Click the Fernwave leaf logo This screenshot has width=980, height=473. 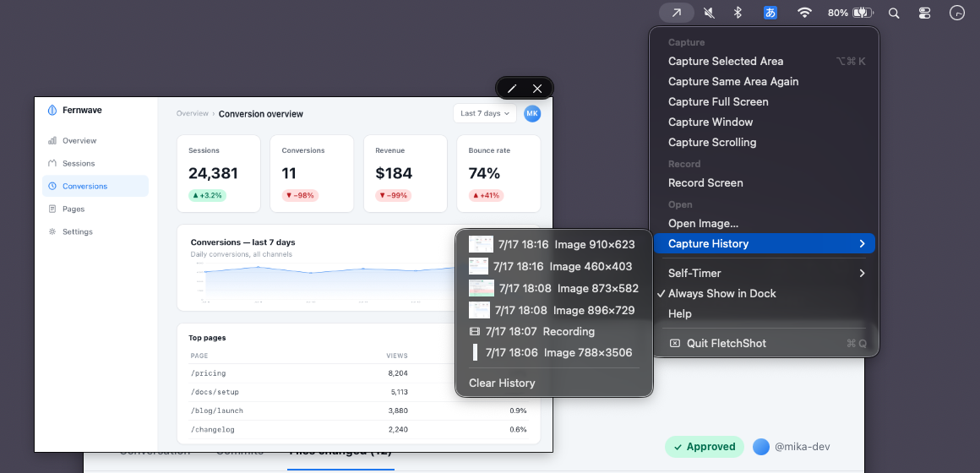pos(52,110)
